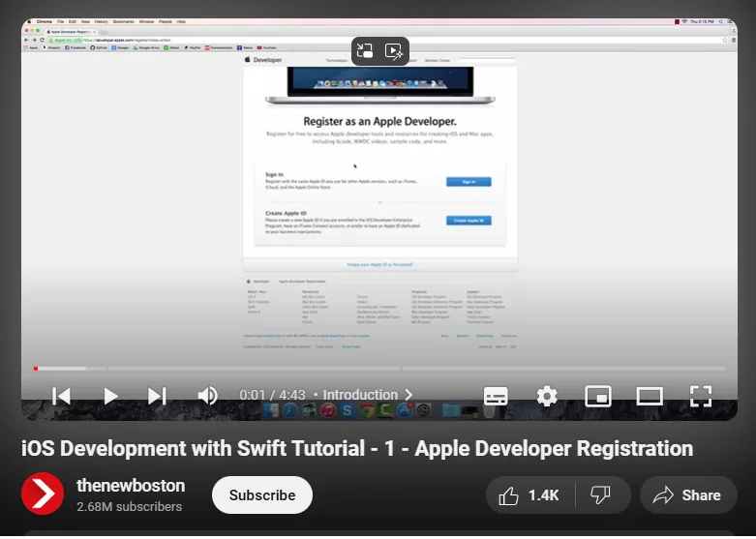Click the video title text

coord(357,448)
